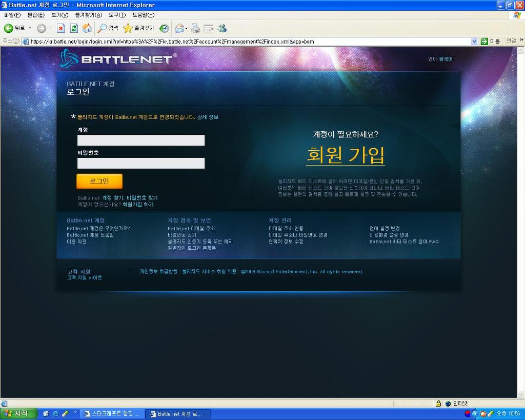Viewport: 525px width, 420px height.
Task: Open the History clock icon
Action: [x=164, y=29]
